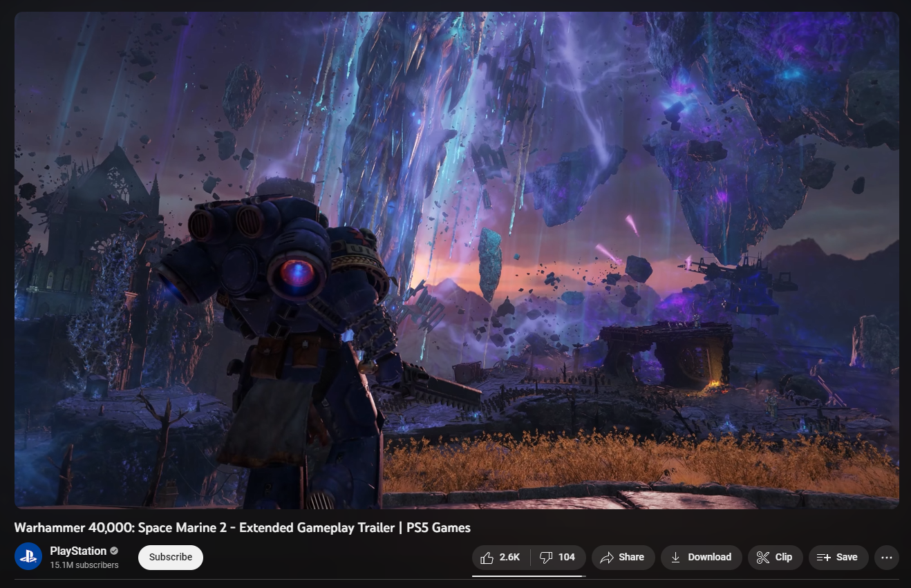The image size is (911, 588).
Task: Click the thumbs up icon to like
Action: [x=487, y=557]
